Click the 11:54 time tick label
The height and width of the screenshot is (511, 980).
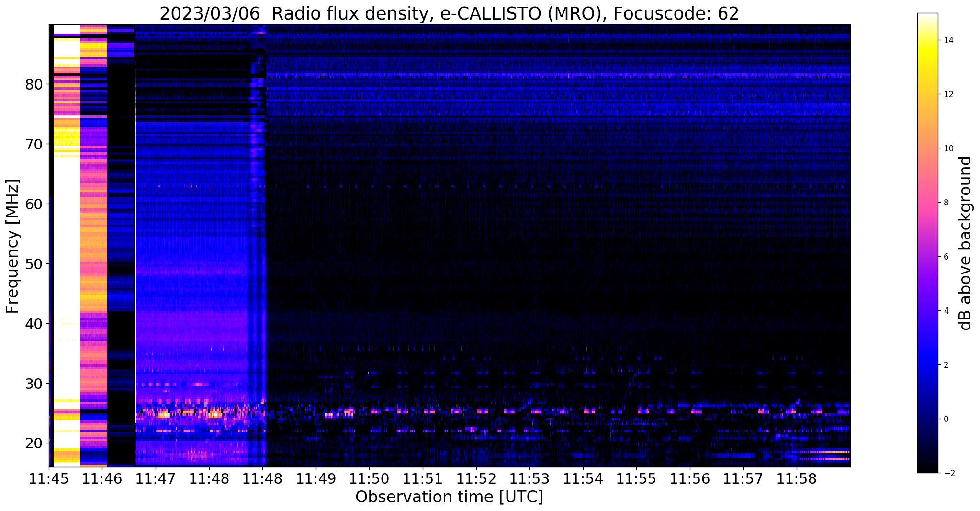click(x=583, y=478)
